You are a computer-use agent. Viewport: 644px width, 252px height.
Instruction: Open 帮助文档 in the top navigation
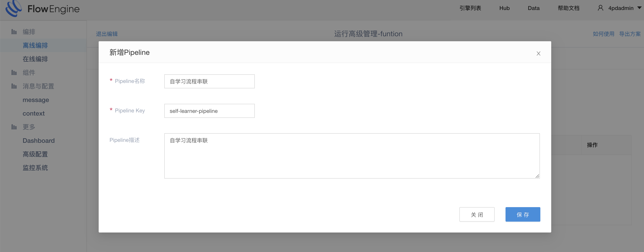(x=568, y=8)
